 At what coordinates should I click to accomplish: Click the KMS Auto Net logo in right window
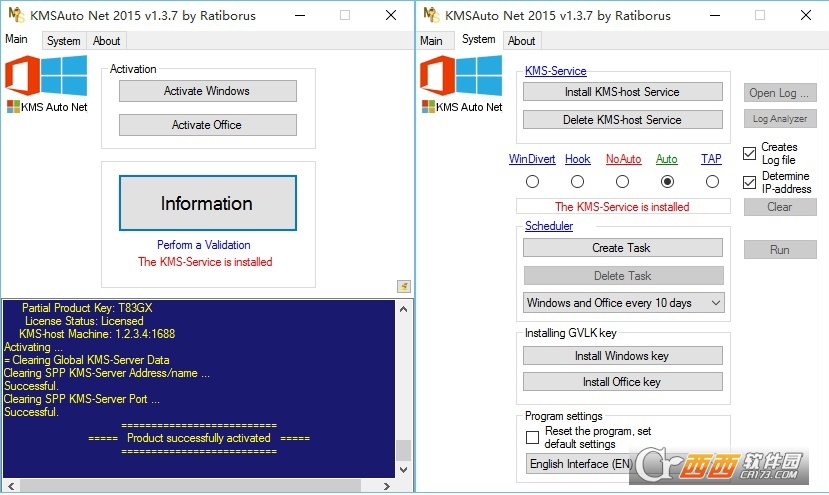(461, 83)
